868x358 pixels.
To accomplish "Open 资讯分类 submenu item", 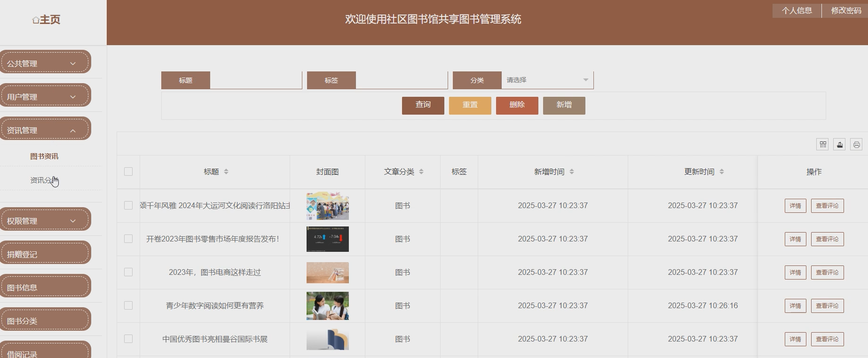I will click(x=44, y=180).
